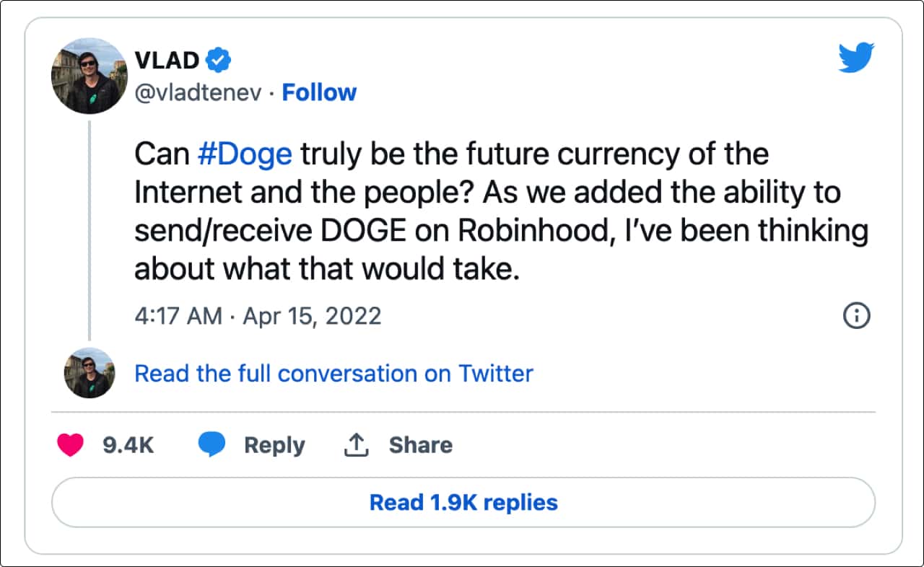Open the tweet info 'i' icon
This screenshot has width=924, height=567.
[856, 315]
